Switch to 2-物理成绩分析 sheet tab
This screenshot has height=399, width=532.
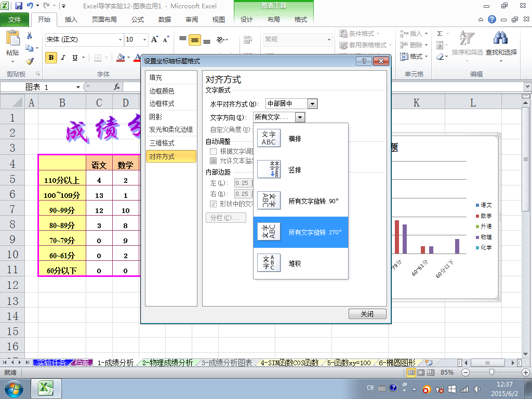[167, 363]
